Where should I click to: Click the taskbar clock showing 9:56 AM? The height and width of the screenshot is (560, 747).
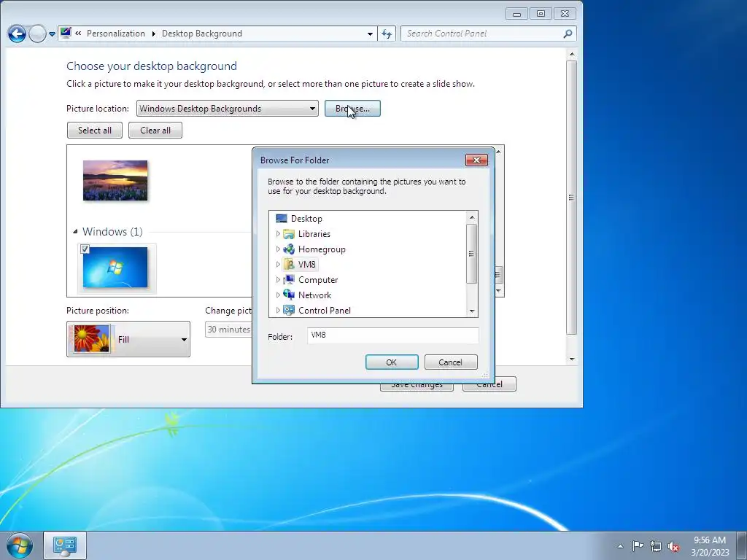tap(710, 545)
